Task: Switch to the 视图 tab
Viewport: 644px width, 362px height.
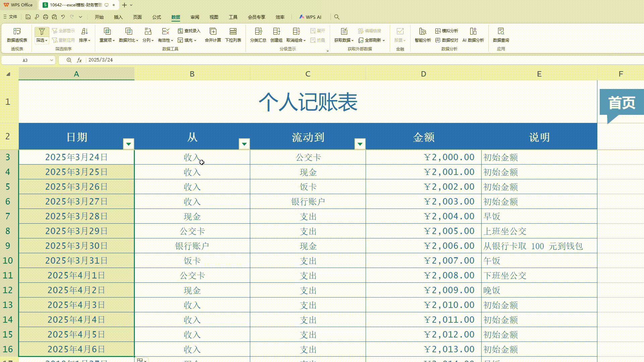Action: click(214, 17)
